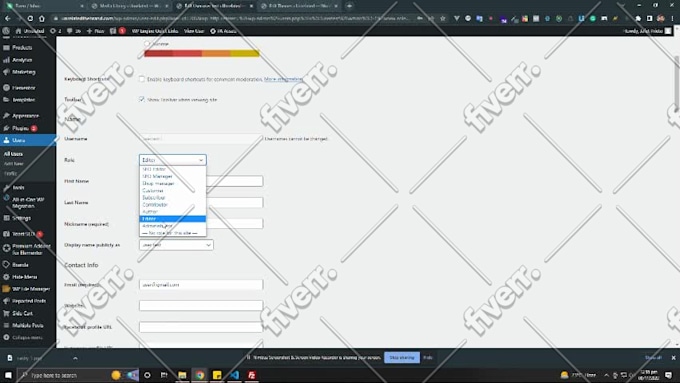
Task: Open the Products menu in the sidebar
Action: (x=22, y=48)
